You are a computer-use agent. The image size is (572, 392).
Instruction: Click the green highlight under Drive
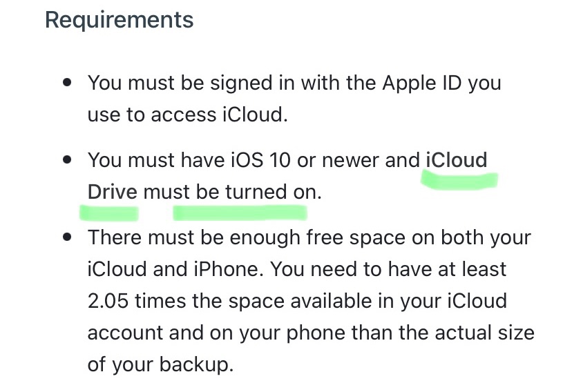(x=109, y=213)
